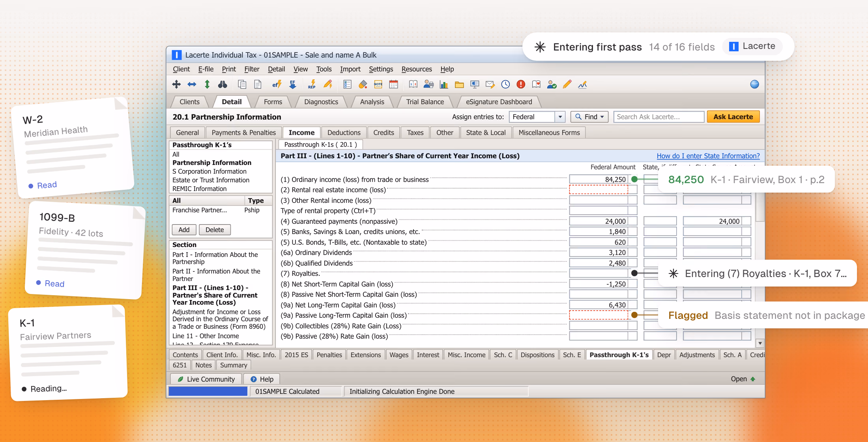The height and width of the screenshot is (442, 868).
Task: Click the Delete button
Action: 215,230
